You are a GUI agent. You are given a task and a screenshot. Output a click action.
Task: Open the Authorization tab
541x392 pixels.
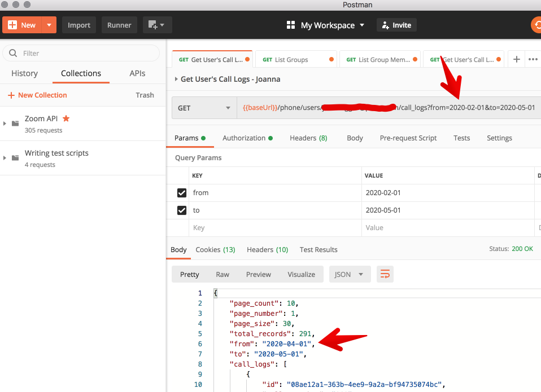(247, 138)
